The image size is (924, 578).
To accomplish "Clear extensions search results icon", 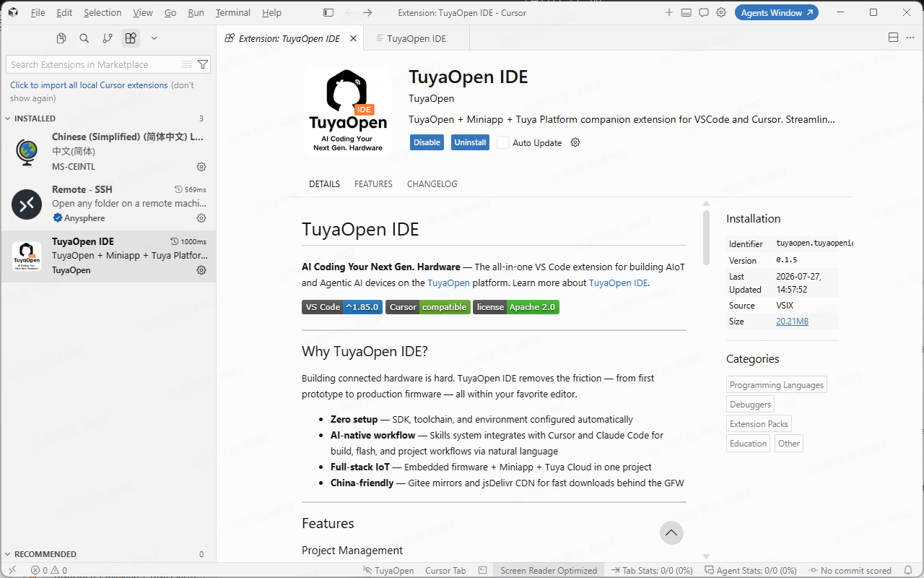I will (x=187, y=64).
